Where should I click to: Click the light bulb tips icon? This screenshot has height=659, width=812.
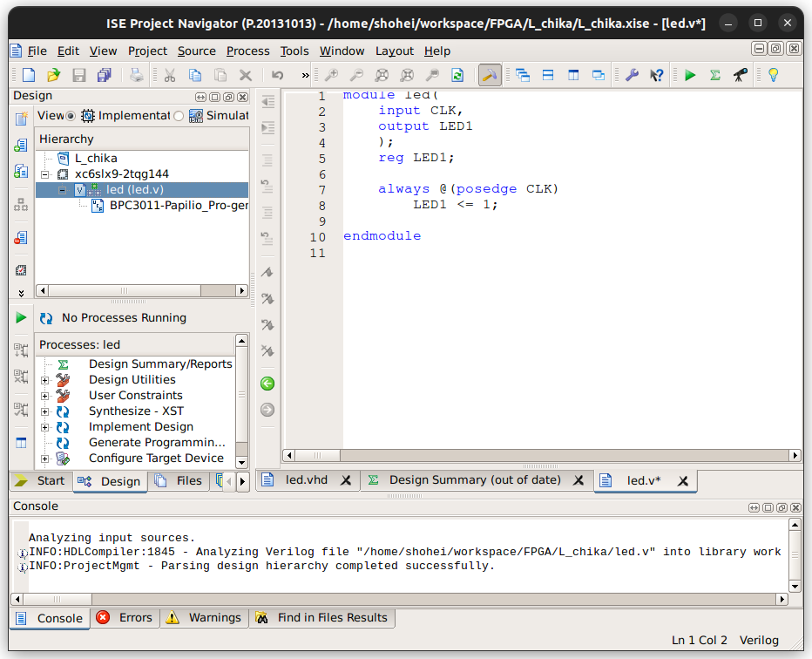click(773, 75)
